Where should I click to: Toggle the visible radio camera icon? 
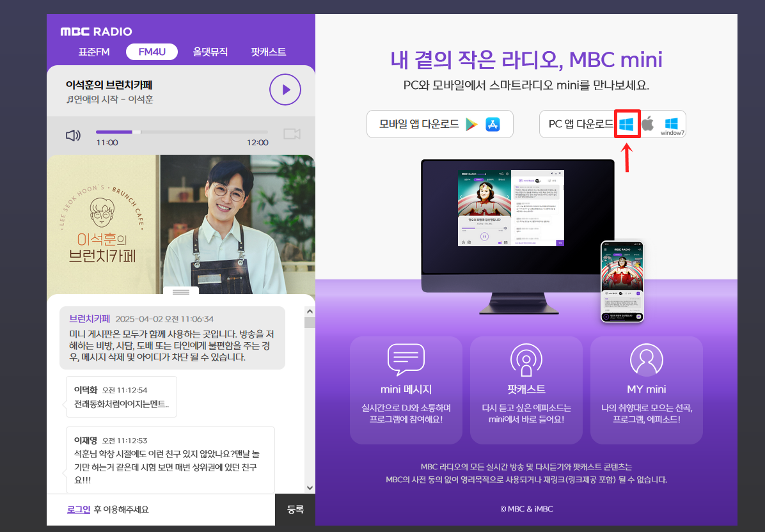292,134
